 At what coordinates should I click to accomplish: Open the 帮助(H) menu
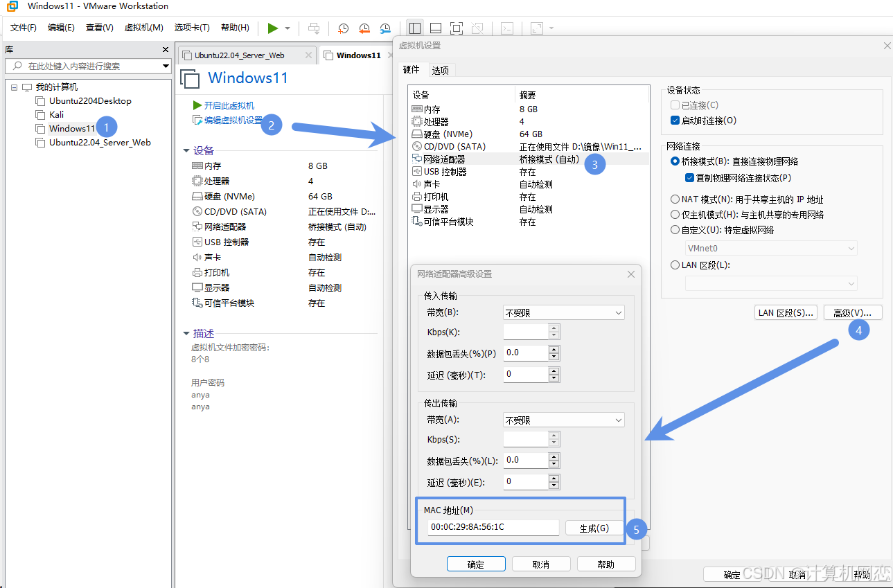click(x=235, y=28)
